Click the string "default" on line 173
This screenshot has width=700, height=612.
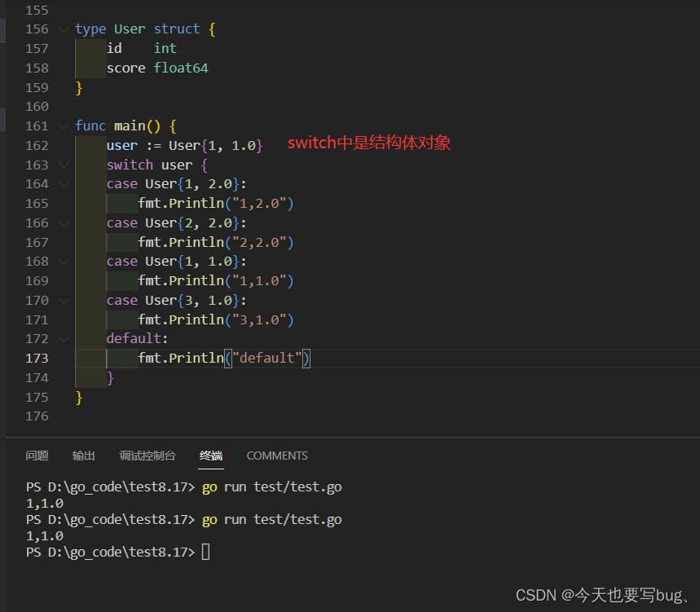[266, 358]
